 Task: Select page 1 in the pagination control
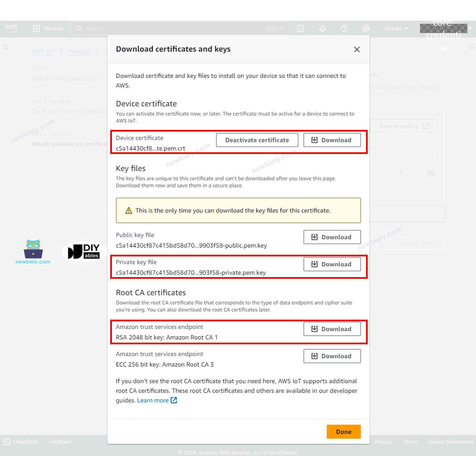[x=401, y=173]
